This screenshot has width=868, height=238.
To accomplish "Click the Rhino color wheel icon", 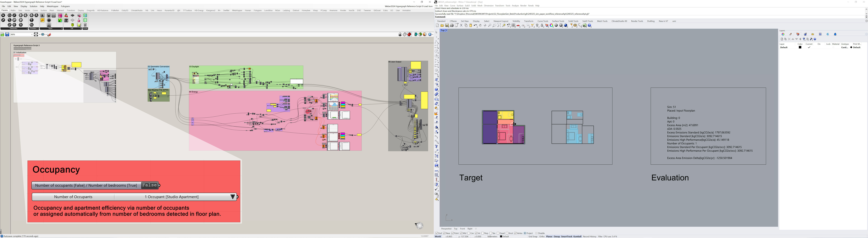I will click(551, 25).
